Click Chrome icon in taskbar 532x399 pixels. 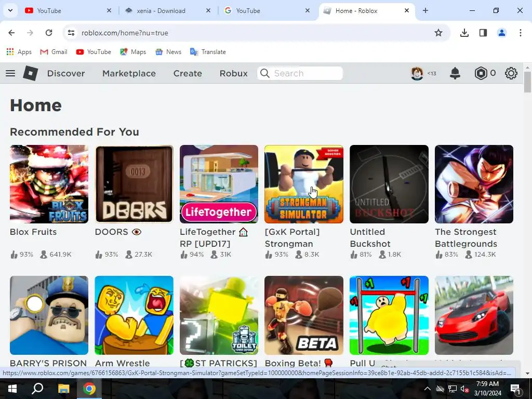pos(89,389)
